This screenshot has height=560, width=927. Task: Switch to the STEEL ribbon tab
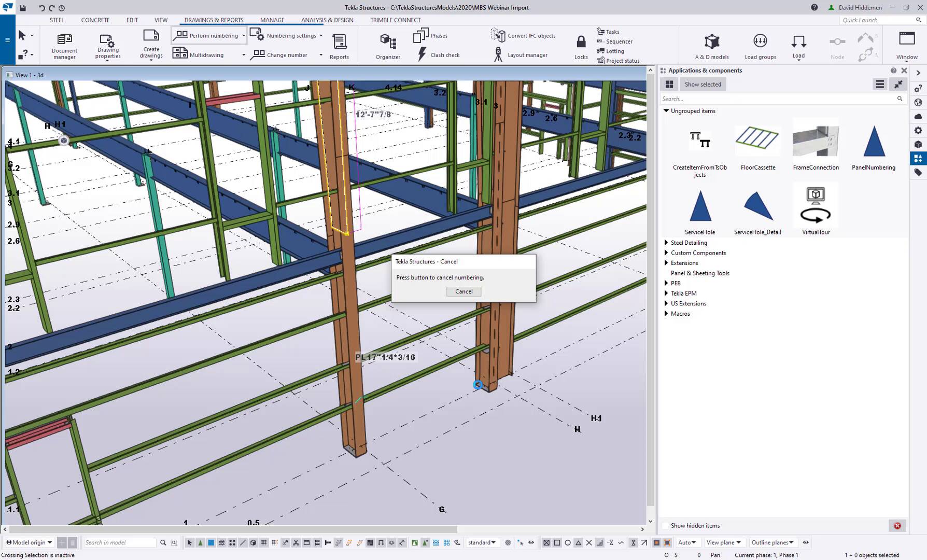pyautogui.click(x=57, y=20)
